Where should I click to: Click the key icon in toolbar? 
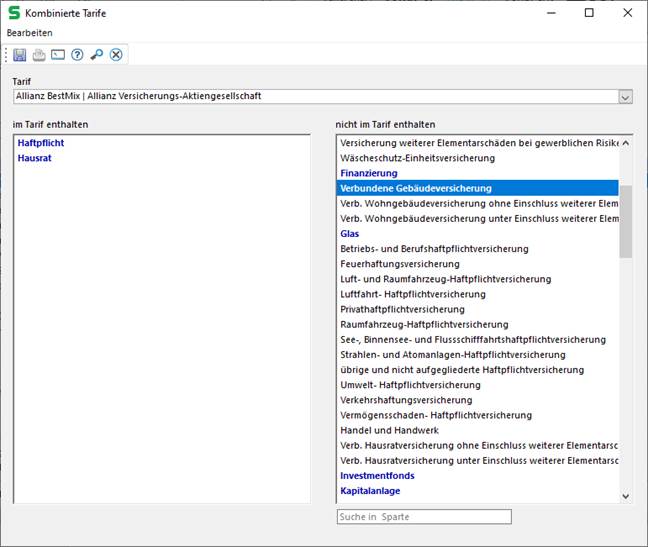(x=96, y=54)
